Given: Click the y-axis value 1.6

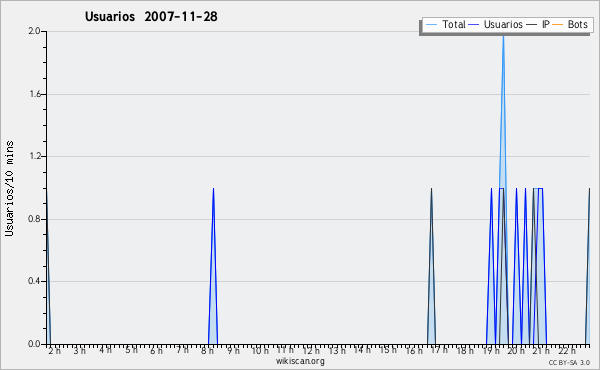Looking at the screenshot, I should pos(35,94).
